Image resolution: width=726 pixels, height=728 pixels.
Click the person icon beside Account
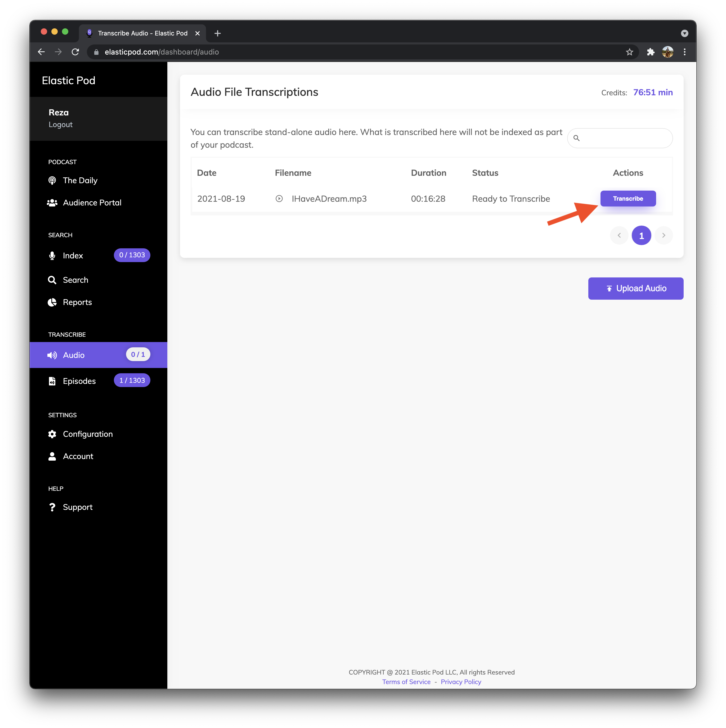(x=52, y=456)
